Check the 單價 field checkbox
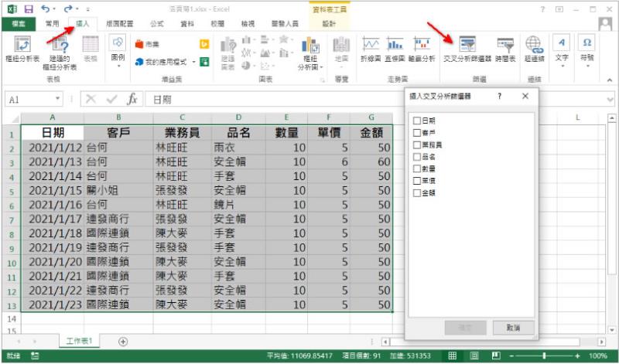 point(417,181)
